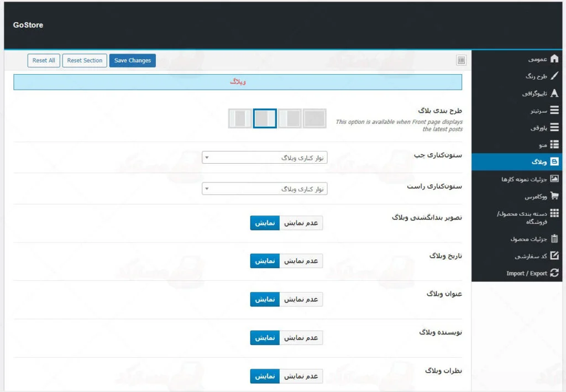Select the full-width blog layout without sidebars
566x392 pixels.
coord(315,118)
